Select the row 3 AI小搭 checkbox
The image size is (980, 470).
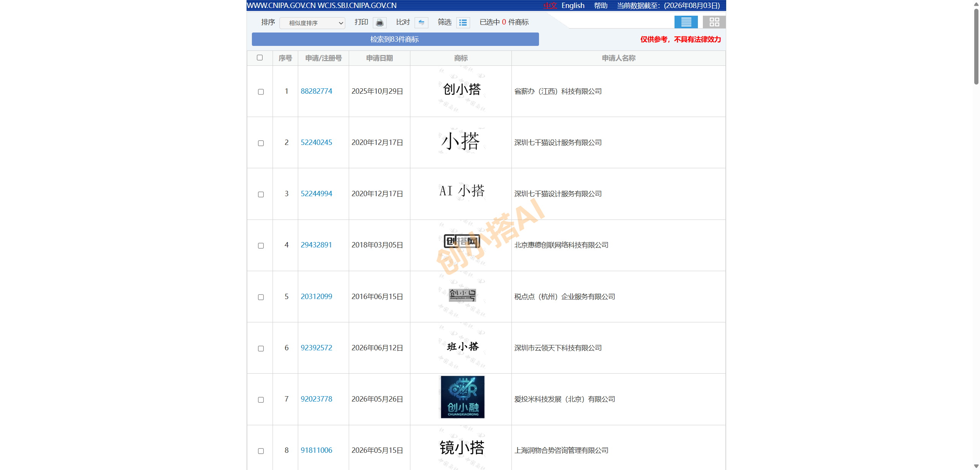[261, 194]
